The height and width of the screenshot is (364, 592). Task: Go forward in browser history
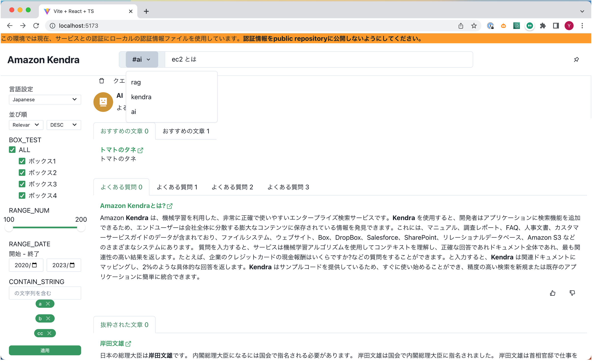(23, 26)
